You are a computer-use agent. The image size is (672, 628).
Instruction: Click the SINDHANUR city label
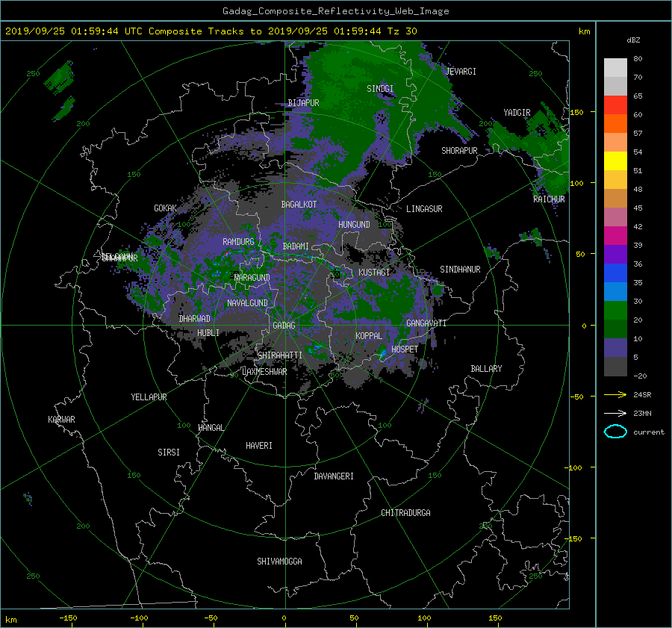(x=460, y=270)
